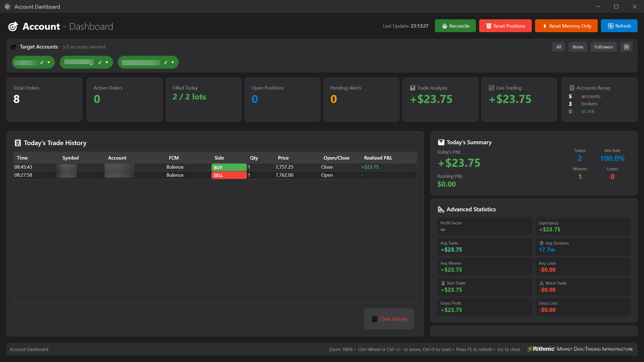Click the Accounts Recap clipboard icon
This screenshot has height=362, width=644.
click(572, 88)
